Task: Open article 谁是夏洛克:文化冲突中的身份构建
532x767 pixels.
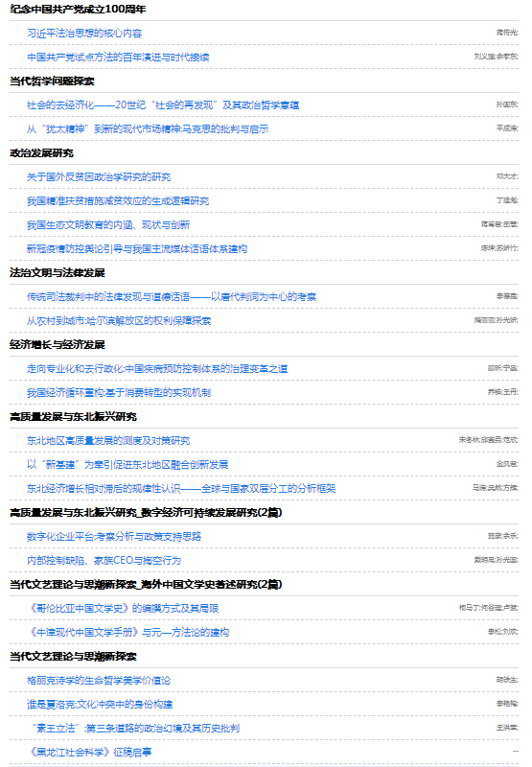Action: (100, 705)
